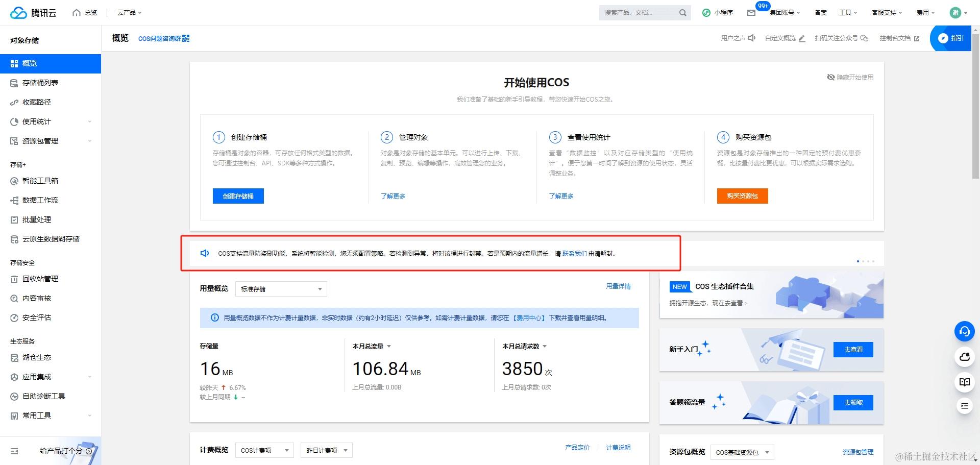The image size is (980, 465).
Task: Open the 标准存储 storage type dropdown
Action: 281,289
